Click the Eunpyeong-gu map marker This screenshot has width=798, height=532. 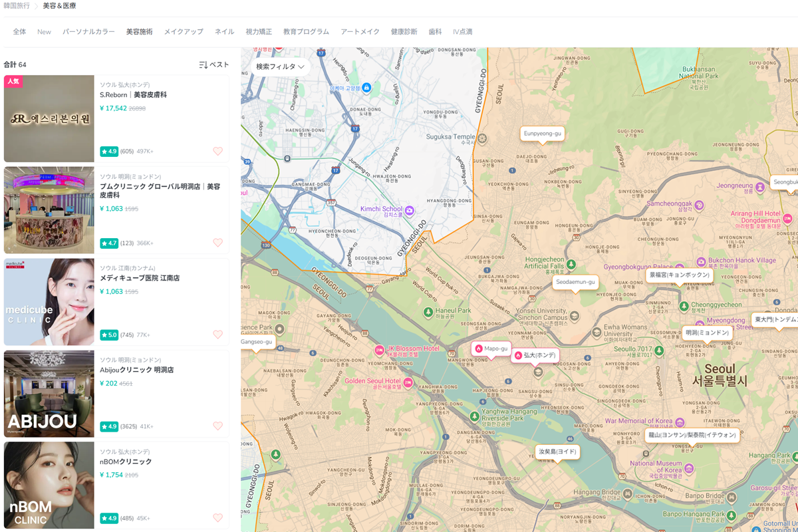click(x=543, y=134)
